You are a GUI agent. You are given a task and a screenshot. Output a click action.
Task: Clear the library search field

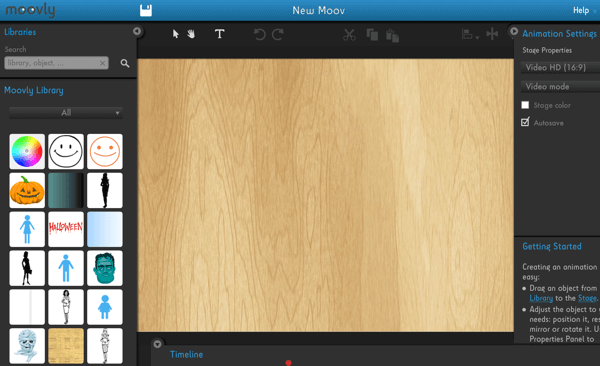(102, 63)
